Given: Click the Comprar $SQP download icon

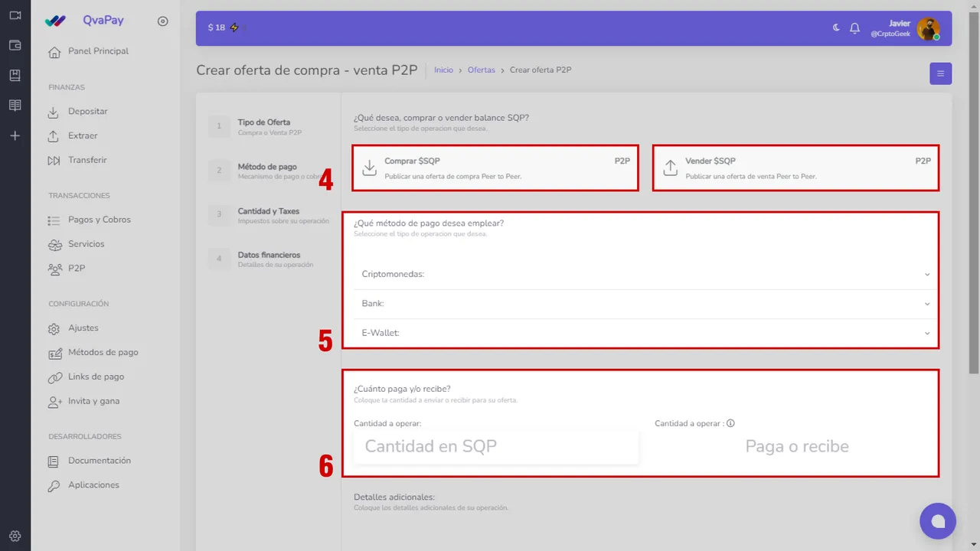Looking at the screenshot, I should (369, 168).
